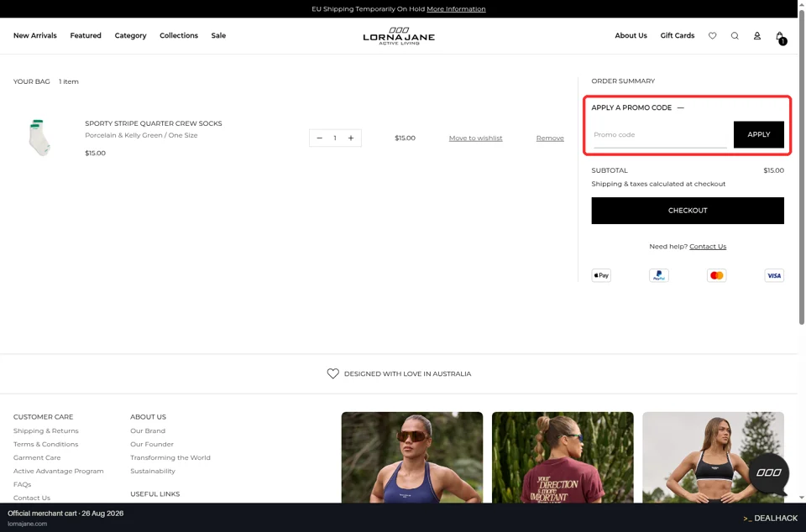Screen dimensions: 806x532
Task: Collapse the Apply a Promo Code section
Action: (x=681, y=107)
